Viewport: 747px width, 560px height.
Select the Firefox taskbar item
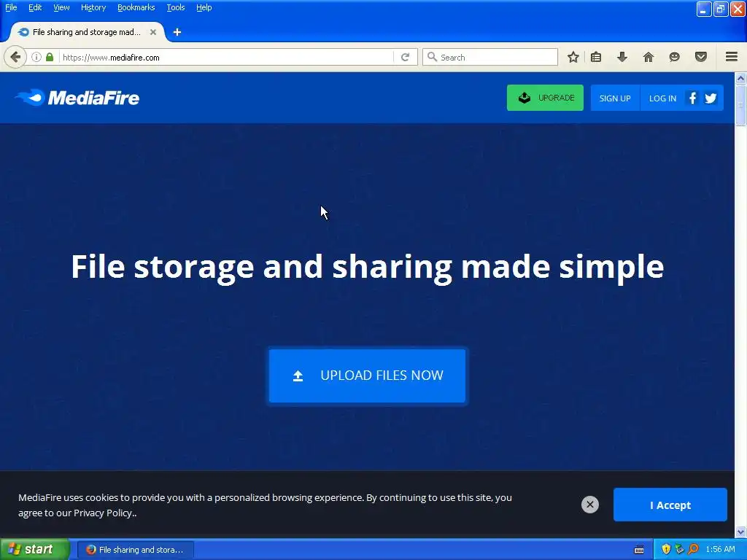(x=136, y=550)
